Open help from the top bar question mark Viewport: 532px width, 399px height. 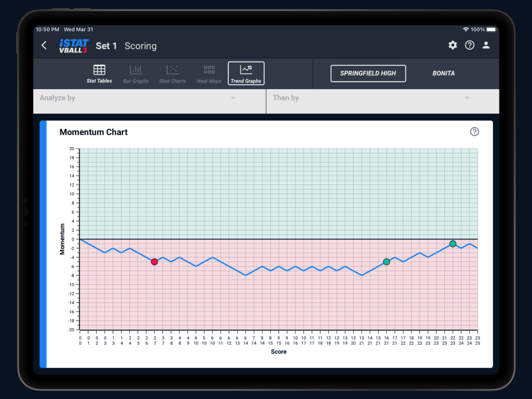pos(469,45)
